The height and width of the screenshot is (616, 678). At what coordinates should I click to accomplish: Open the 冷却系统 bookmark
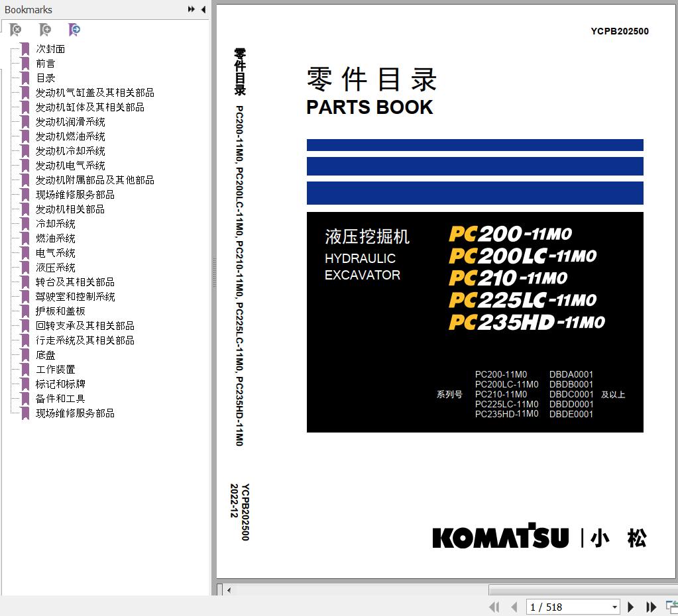(56, 224)
